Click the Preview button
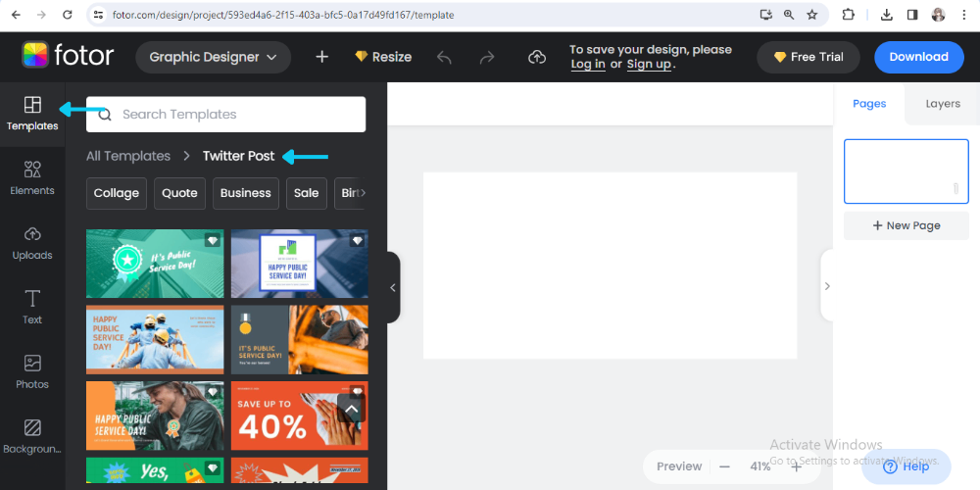Viewport: 980px width, 490px height. [x=679, y=466]
